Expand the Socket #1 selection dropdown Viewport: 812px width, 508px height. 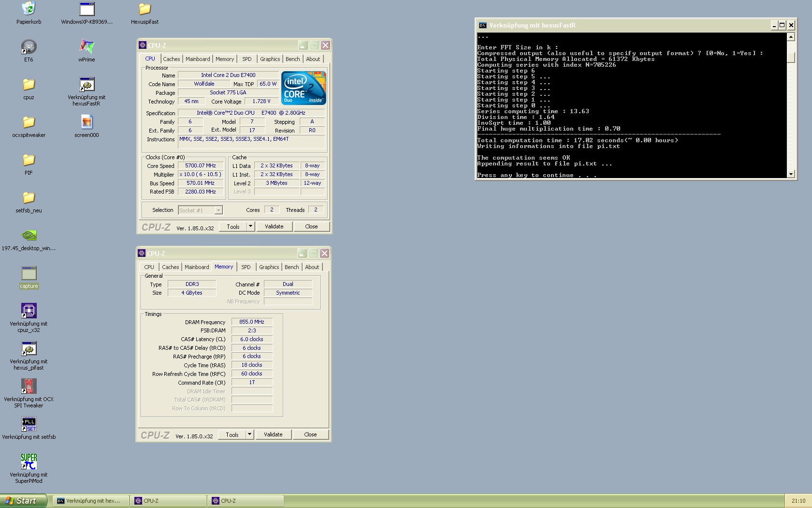(x=218, y=210)
